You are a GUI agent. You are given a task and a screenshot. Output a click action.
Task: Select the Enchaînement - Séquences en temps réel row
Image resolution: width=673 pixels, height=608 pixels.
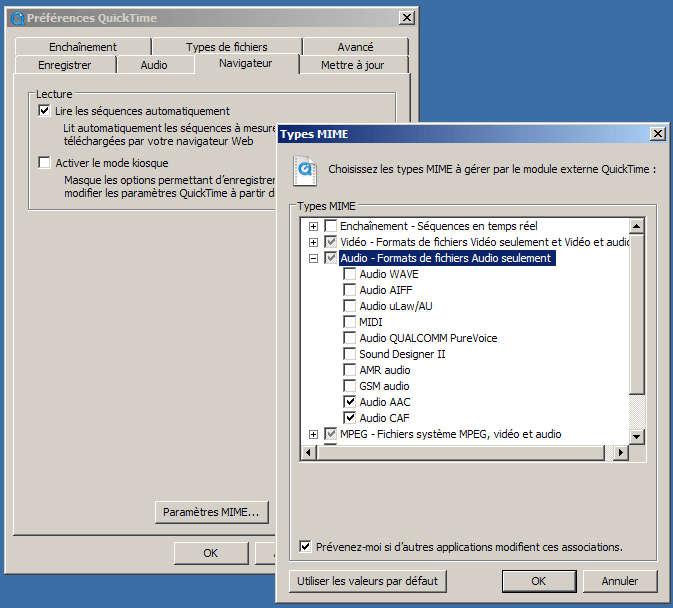tap(439, 226)
